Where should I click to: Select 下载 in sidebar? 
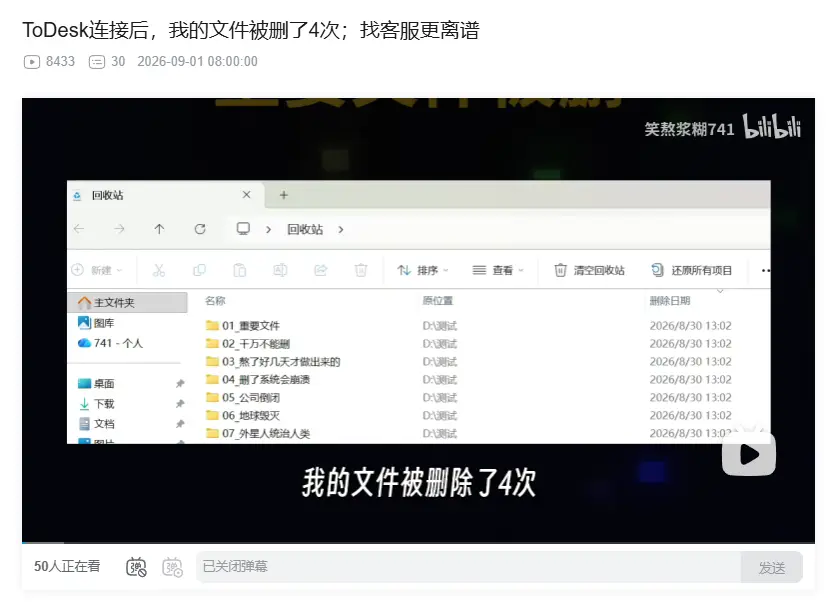pos(96,403)
